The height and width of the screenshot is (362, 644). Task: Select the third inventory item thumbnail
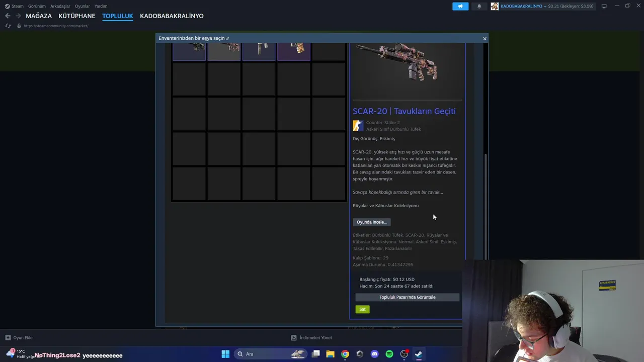pyautogui.click(x=259, y=51)
